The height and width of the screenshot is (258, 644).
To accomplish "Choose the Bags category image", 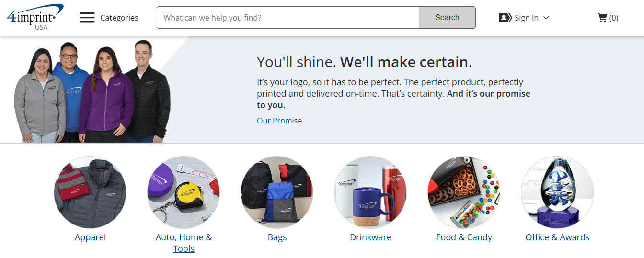I will (277, 192).
